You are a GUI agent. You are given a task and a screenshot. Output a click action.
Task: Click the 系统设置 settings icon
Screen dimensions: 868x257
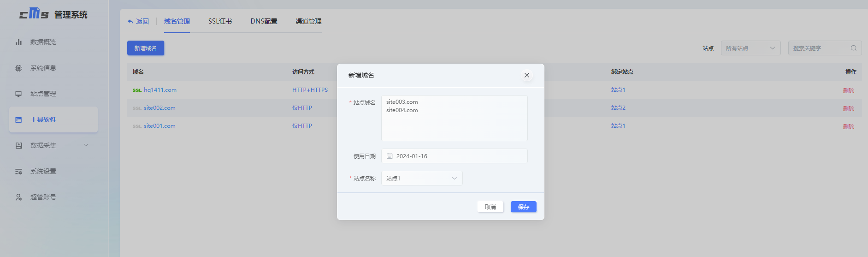18,171
